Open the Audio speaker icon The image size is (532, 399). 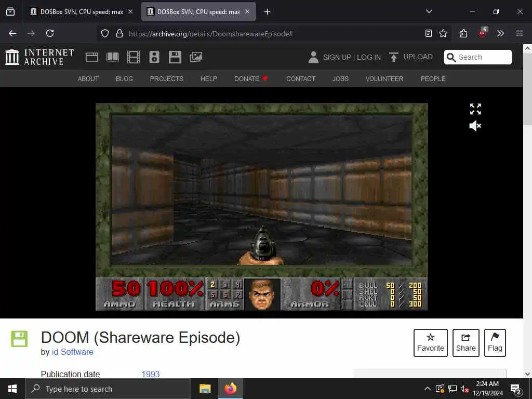(154, 57)
